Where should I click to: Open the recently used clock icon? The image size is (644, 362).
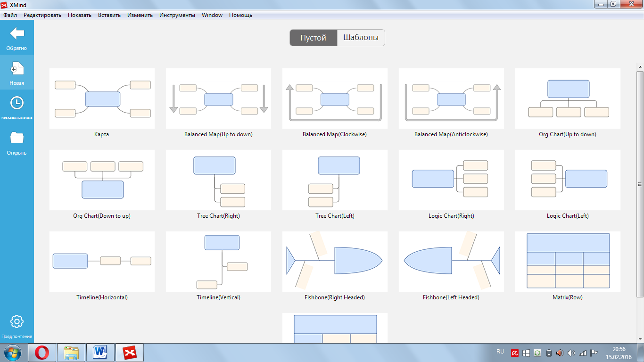pos(17,103)
